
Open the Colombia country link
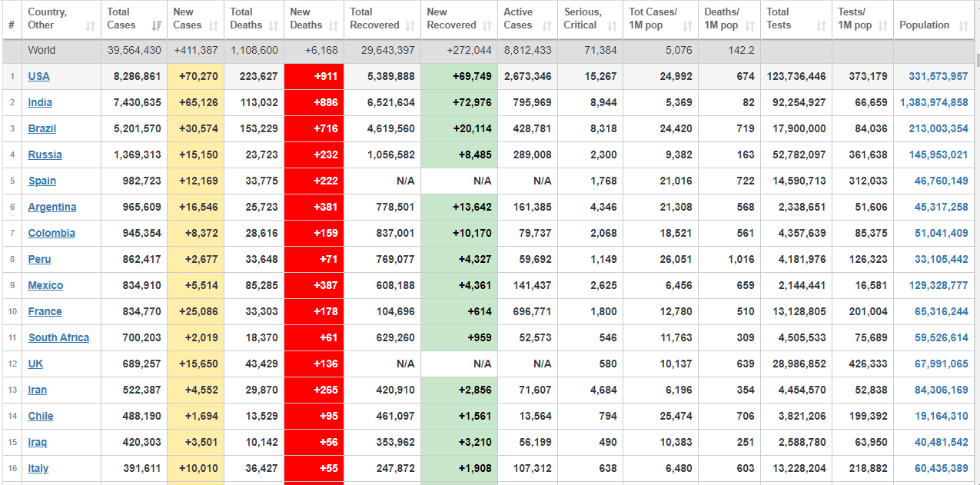click(x=51, y=233)
